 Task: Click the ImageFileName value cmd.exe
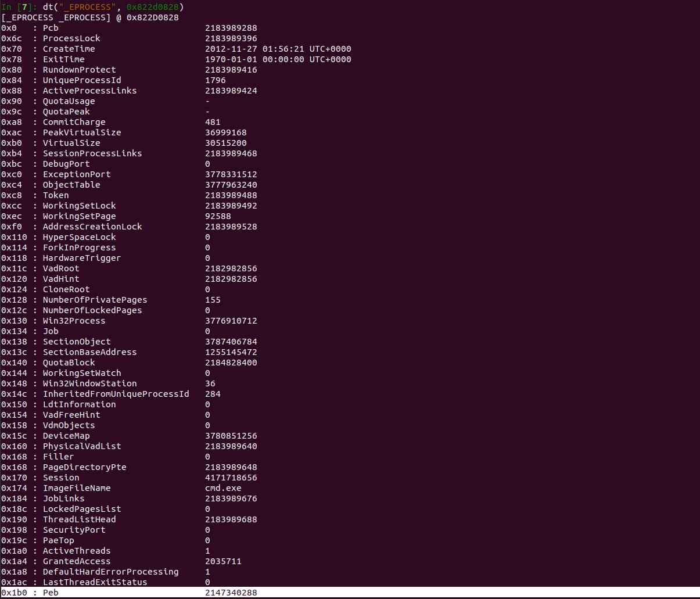pos(223,488)
